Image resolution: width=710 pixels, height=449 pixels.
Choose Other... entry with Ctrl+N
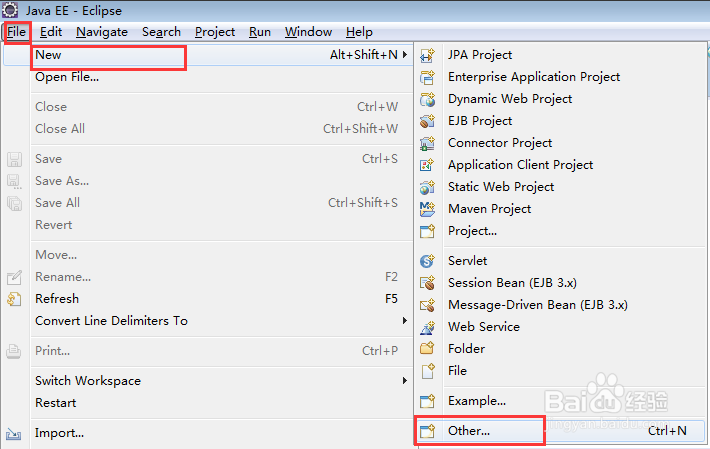[x=561, y=431]
